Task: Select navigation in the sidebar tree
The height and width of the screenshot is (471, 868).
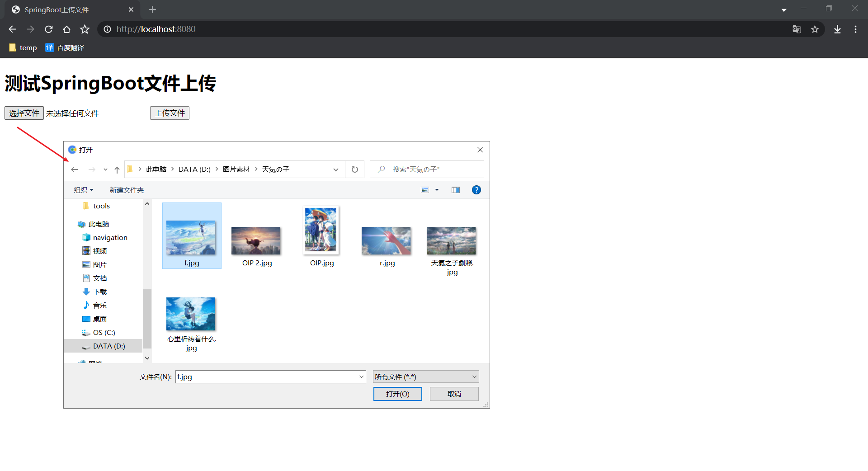Action: 110,238
